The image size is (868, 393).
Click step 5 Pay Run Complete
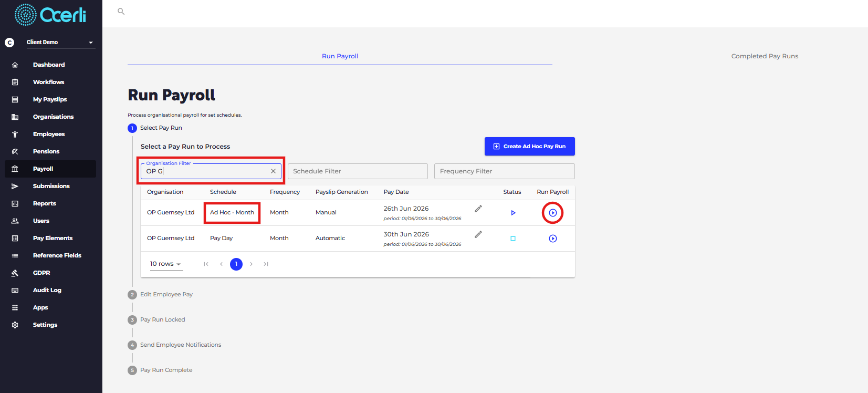pos(160,370)
